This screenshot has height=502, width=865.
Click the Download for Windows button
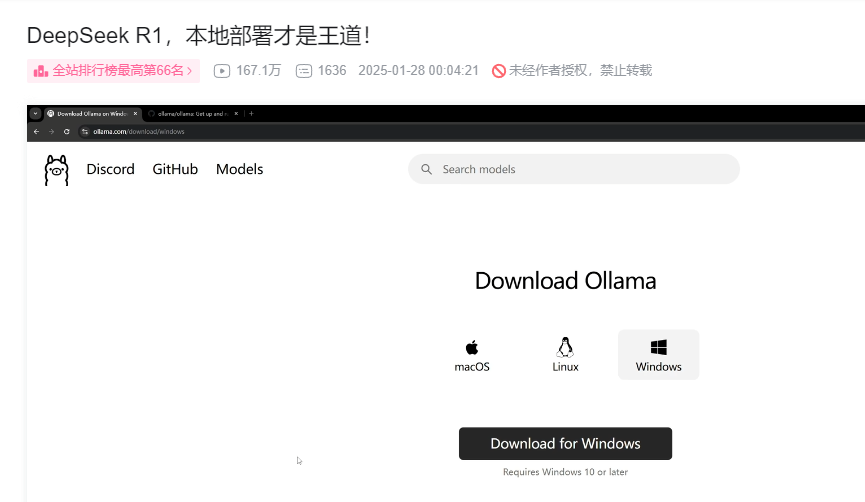[565, 444]
